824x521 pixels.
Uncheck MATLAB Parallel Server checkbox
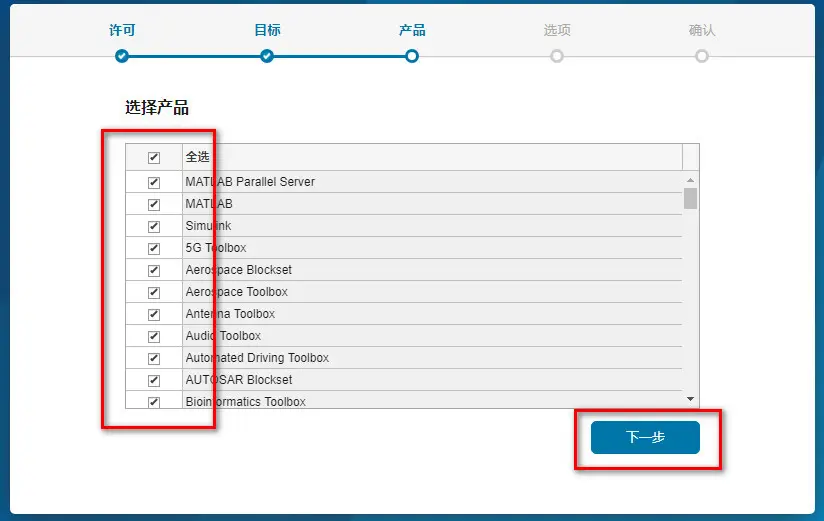[x=153, y=182]
